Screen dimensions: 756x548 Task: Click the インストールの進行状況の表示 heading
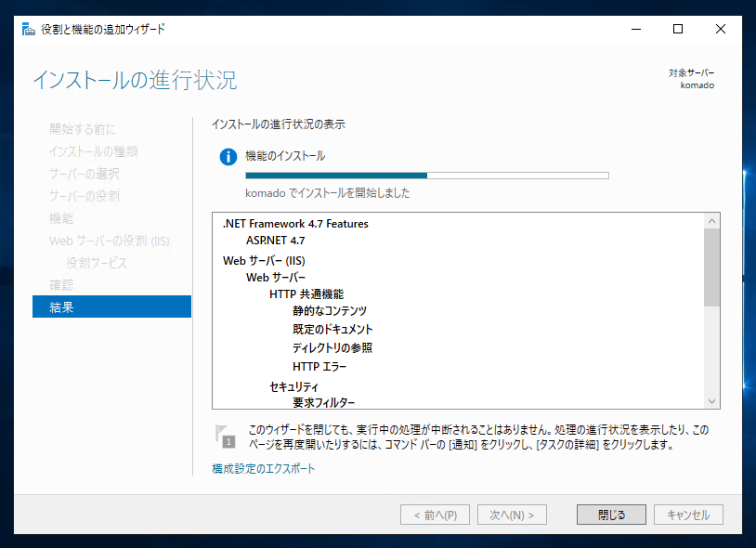[279, 124]
